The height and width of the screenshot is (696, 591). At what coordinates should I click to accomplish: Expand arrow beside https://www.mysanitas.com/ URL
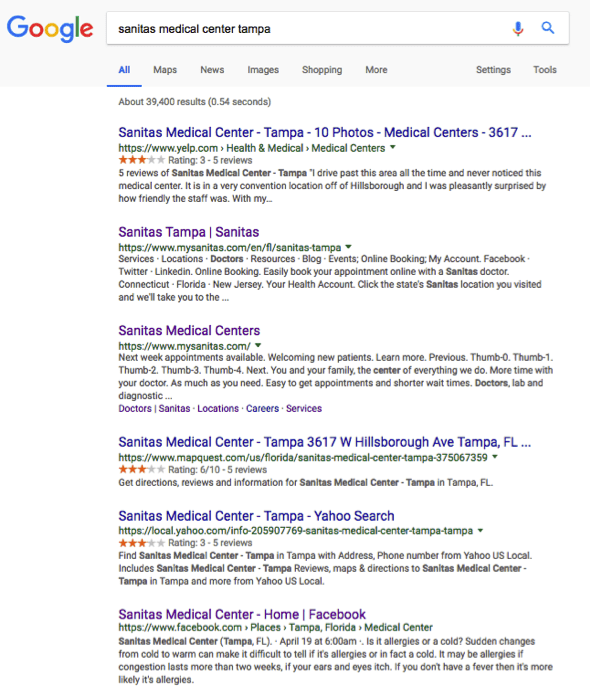258,345
